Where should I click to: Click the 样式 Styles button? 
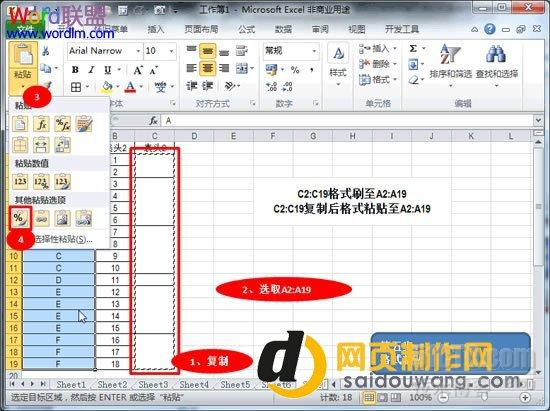click(338, 66)
